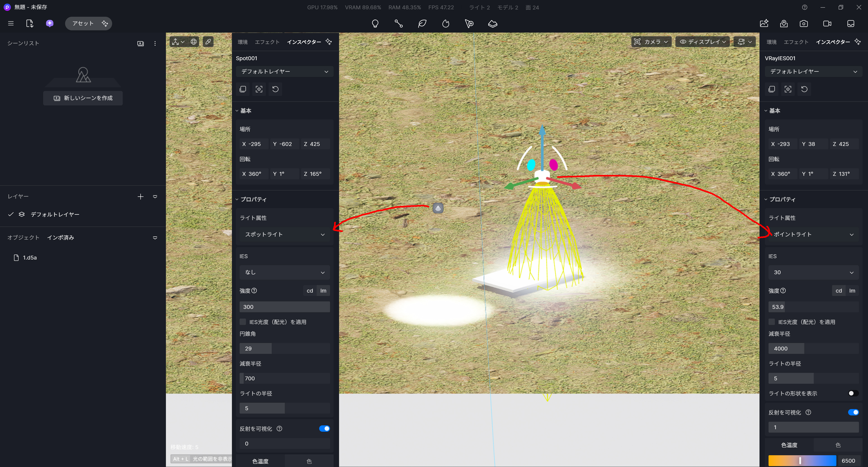Viewport: 868px width, 467px height.
Task: Disable 反射を可視化 in the Spot001 panel
Action: (x=324, y=429)
